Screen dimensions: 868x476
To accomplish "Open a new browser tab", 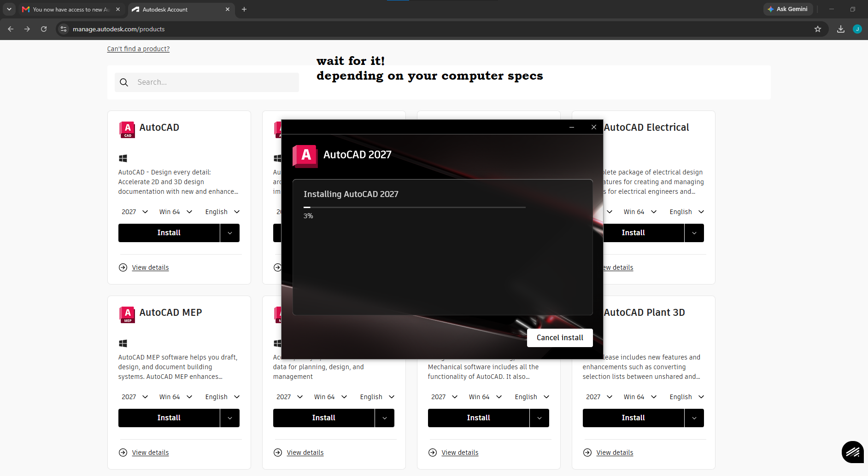I will click(244, 9).
